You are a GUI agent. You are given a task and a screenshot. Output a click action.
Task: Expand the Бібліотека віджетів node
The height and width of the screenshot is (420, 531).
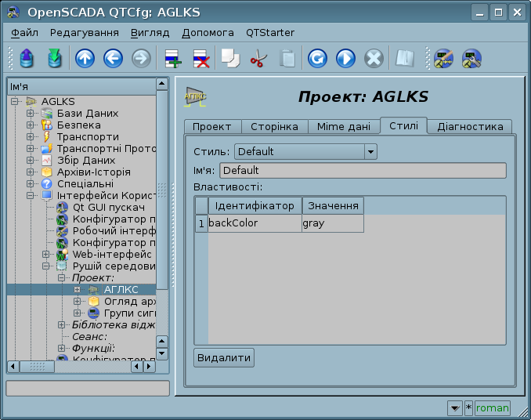[x=61, y=325]
